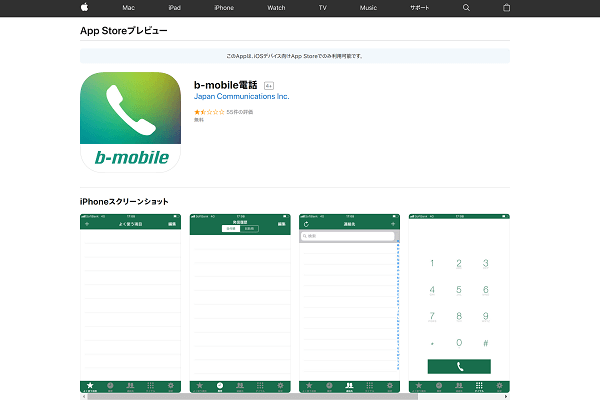Tap the # key on the dial pad

pyautogui.click(x=486, y=343)
